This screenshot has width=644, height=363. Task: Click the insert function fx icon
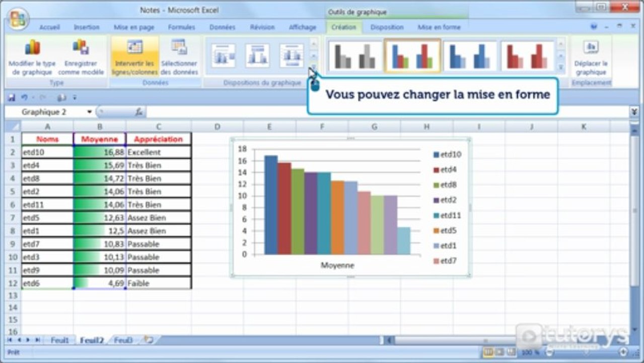[138, 112]
